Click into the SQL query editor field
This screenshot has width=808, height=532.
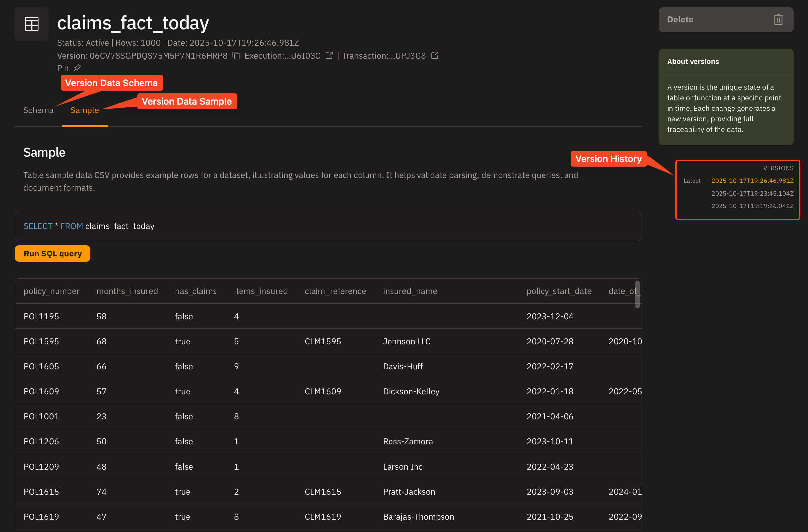(x=328, y=226)
